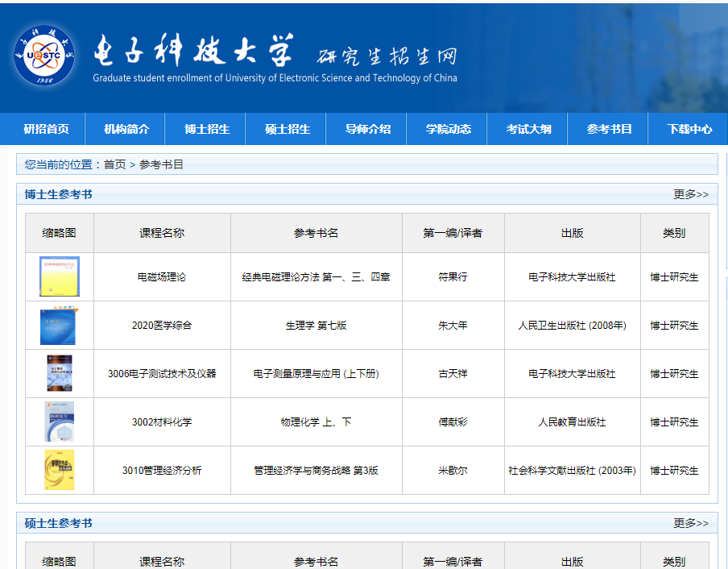
Task: Open the 3010管理经济分析 course name
Action: [x=162, y=471]
